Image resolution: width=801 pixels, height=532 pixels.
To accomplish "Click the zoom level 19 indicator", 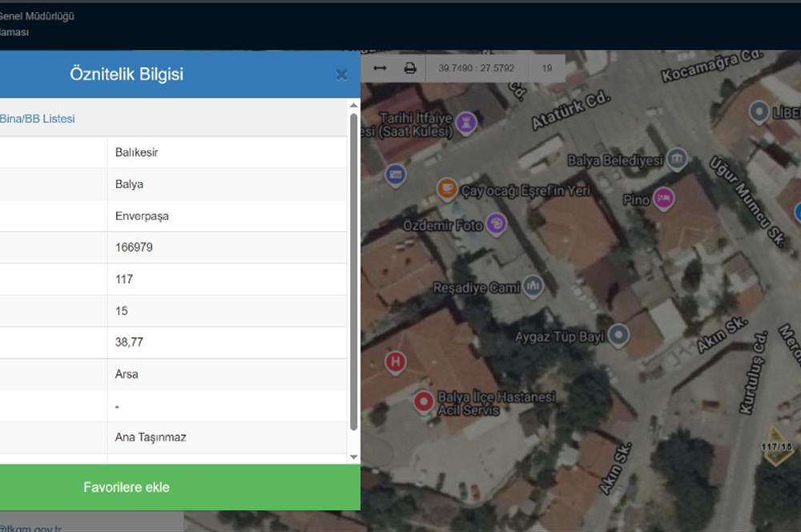I will tap(547, 69).
